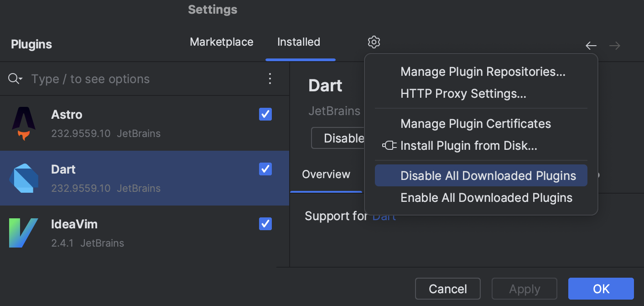Uncheck the Astro plugin checkbox
644x306 pixels.
pos(265,114)
